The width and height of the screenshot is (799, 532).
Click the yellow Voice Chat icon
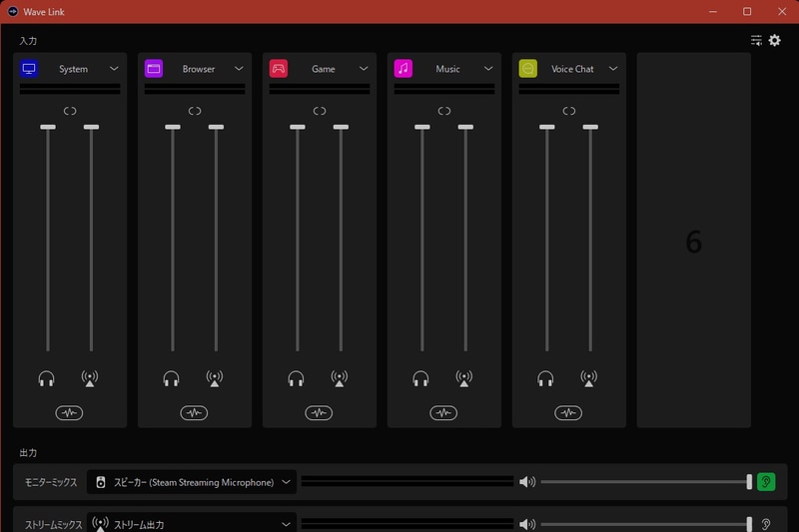528,68
